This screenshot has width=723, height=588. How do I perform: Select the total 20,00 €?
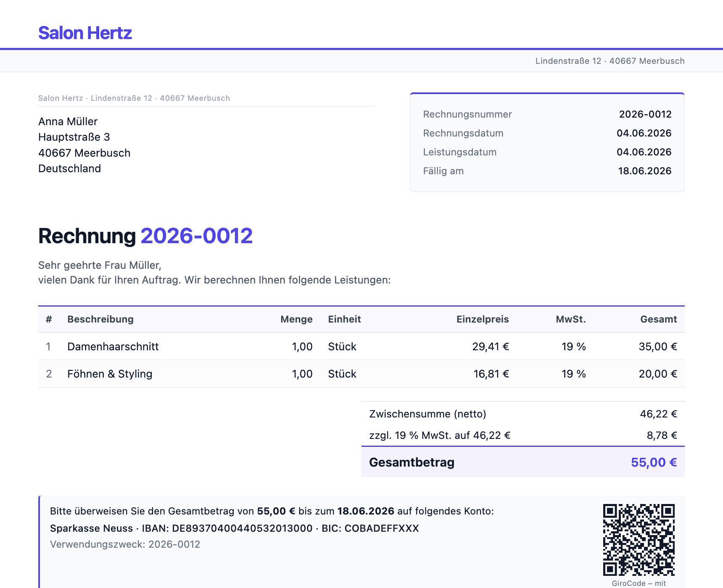click(x=658, y=374)
